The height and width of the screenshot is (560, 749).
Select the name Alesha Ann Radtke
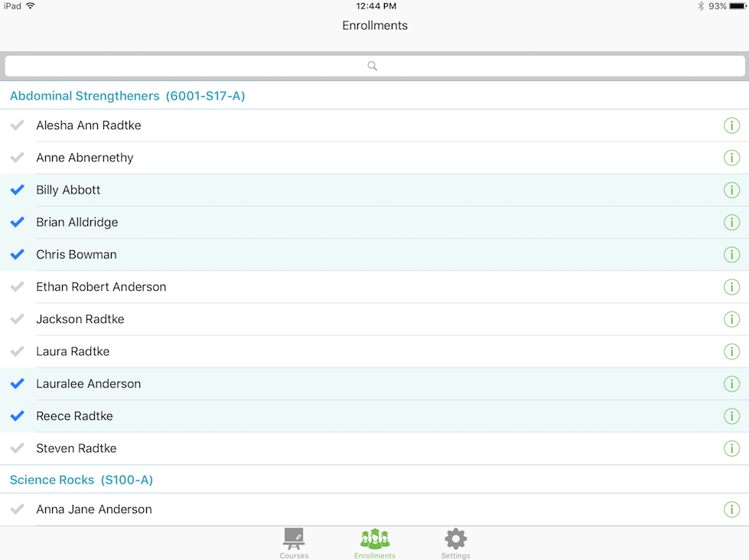tap(89, 125)
